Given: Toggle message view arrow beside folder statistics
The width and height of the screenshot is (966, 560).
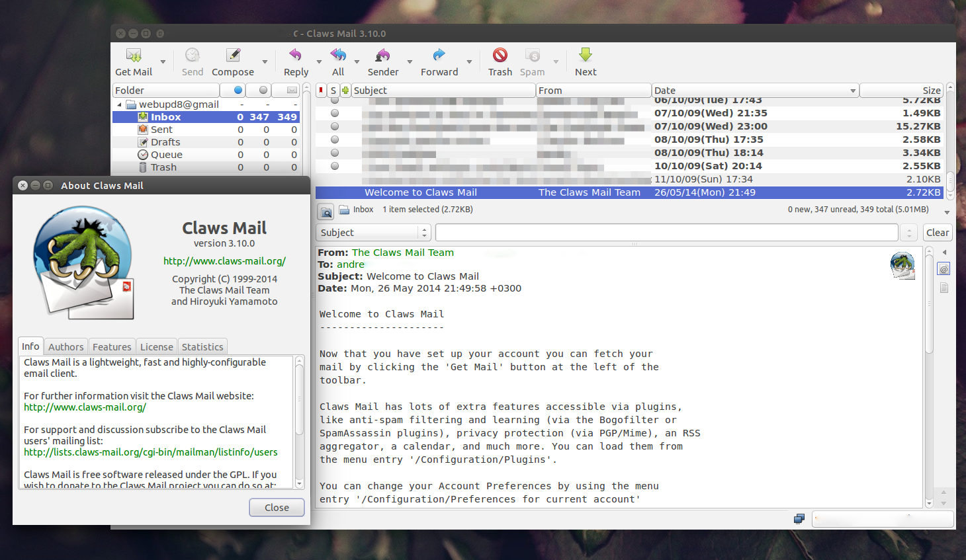Looking at the screenshot, I should [x=947, y=212].
